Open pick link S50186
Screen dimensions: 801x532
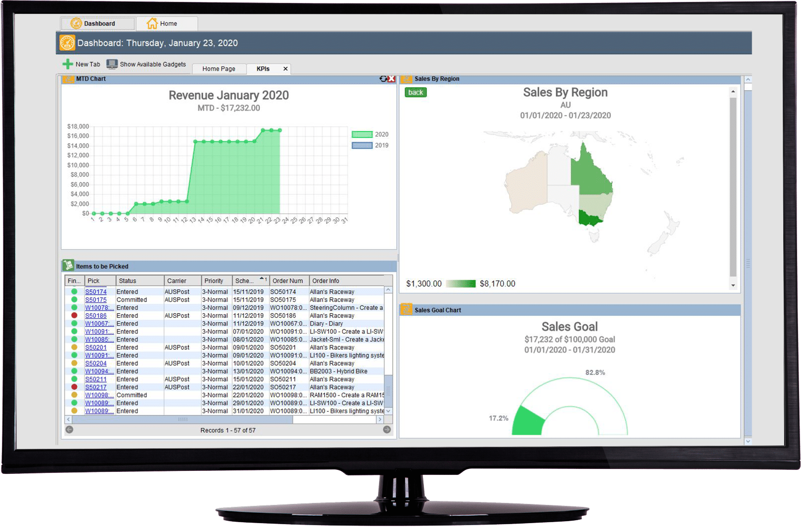pos(96,315)
